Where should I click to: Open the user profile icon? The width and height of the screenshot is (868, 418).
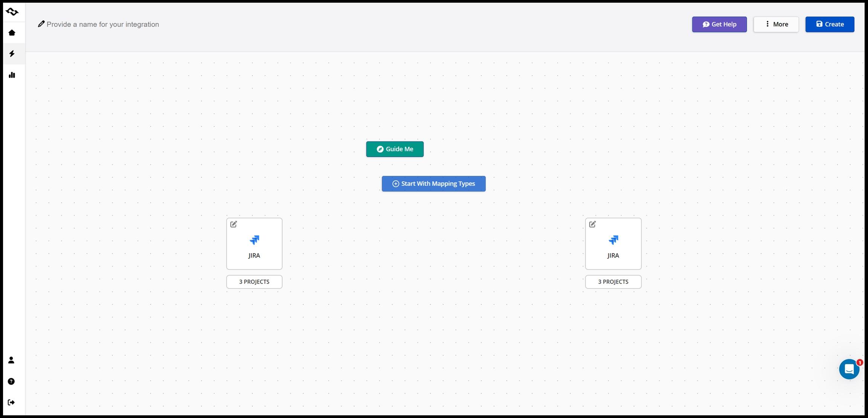11,360
